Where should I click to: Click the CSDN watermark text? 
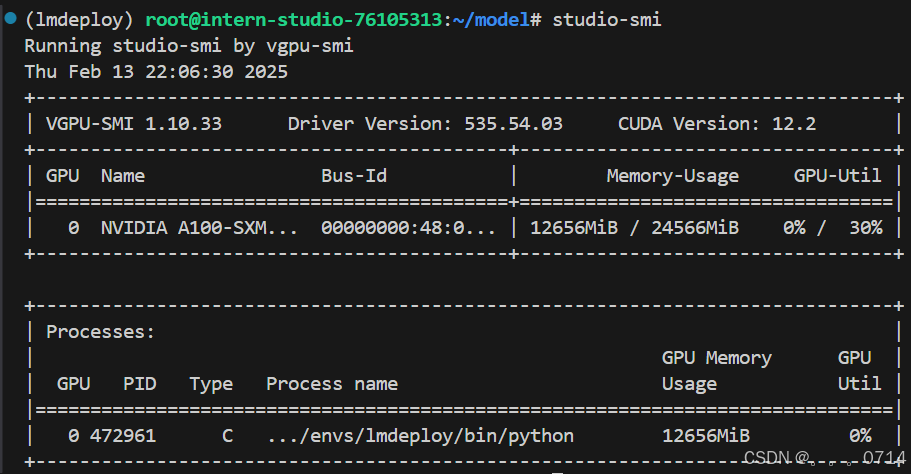pos(823,458)
